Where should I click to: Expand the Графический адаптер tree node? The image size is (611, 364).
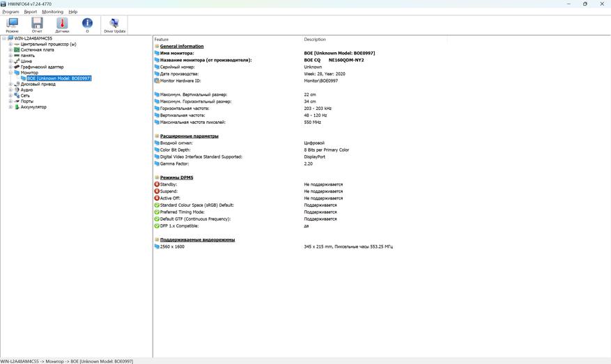[10, 67]
